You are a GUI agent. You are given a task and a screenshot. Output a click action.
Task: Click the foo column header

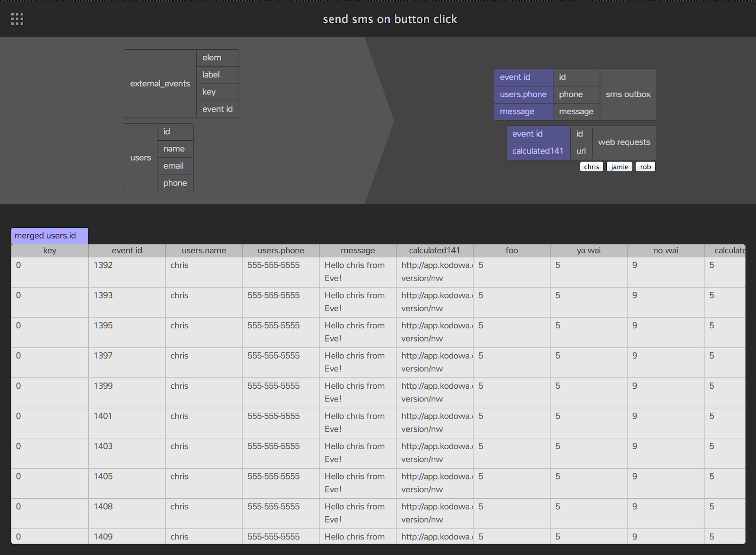pyautogui.click(x=511, y=251)
